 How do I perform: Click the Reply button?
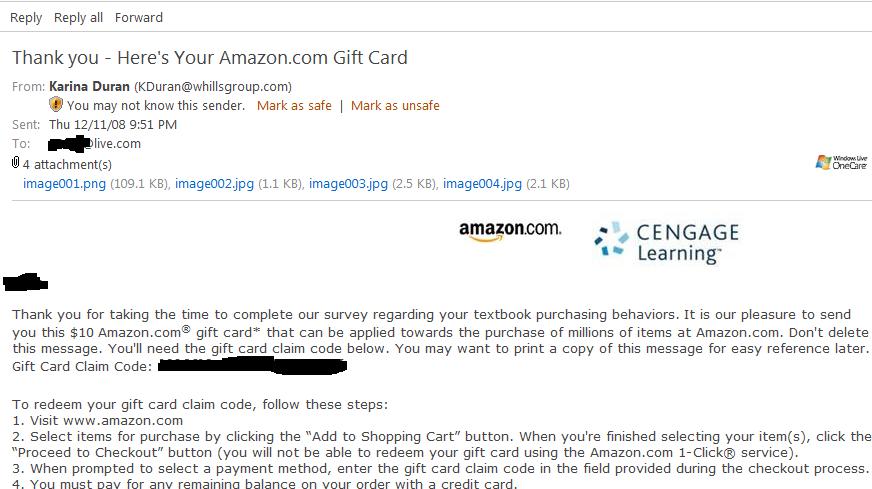(x=26, y=17)
